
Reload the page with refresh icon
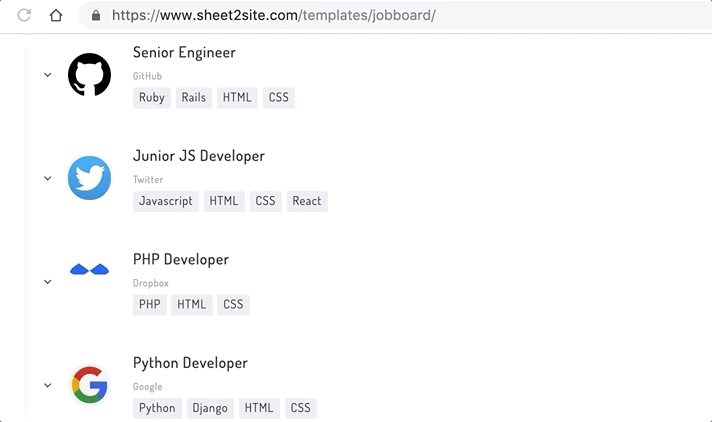(x=24, y=16)
